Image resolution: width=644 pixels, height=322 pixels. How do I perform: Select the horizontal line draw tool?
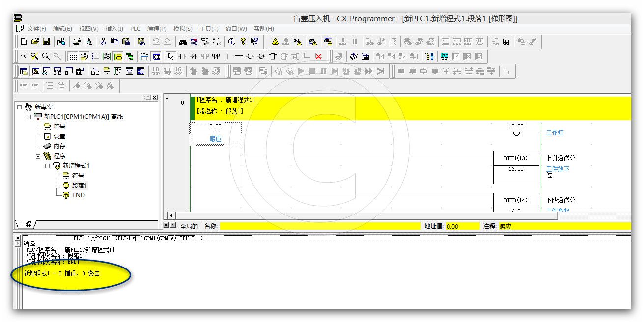pyautogui.click(x=238, y=56)
